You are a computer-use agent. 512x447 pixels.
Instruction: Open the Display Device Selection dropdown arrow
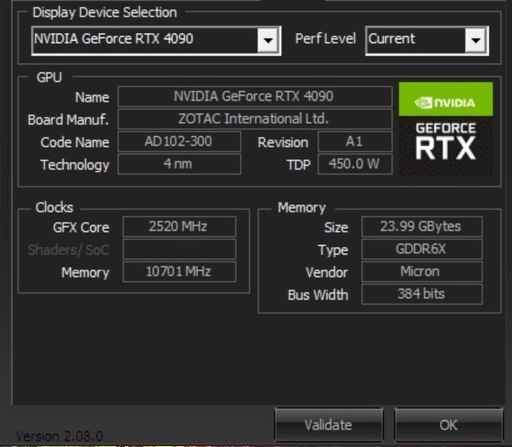point(268,40)
